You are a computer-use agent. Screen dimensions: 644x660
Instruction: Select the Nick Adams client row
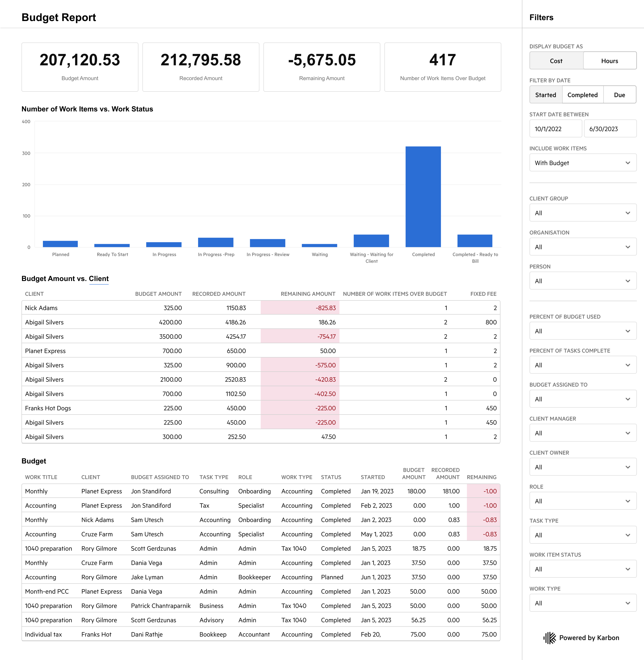(261, 308)
